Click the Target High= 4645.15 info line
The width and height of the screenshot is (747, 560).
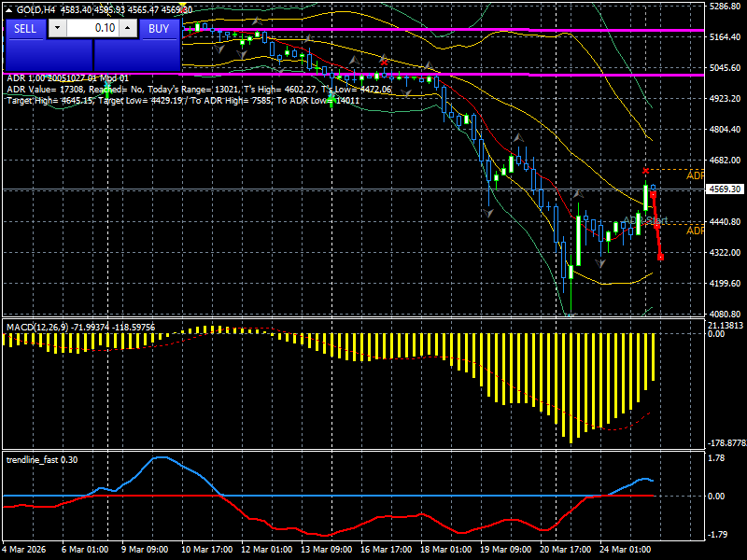[183, 101]
